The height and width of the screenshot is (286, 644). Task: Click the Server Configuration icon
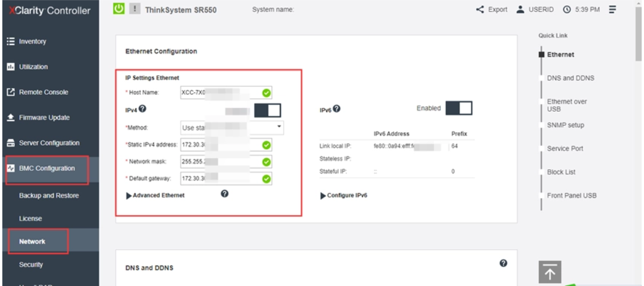click(x=11, y=143)
